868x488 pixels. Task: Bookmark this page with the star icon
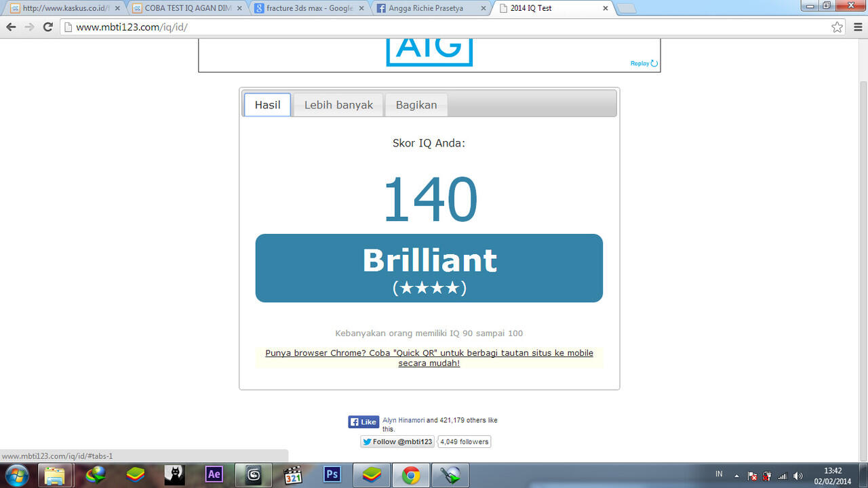(837, 27)
